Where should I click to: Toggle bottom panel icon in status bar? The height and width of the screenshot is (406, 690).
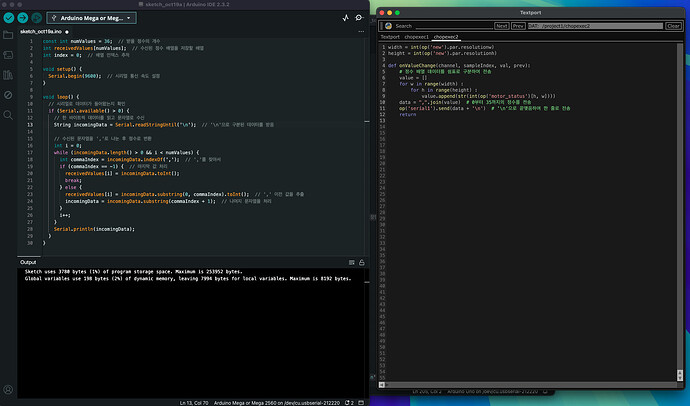[361, 403]
